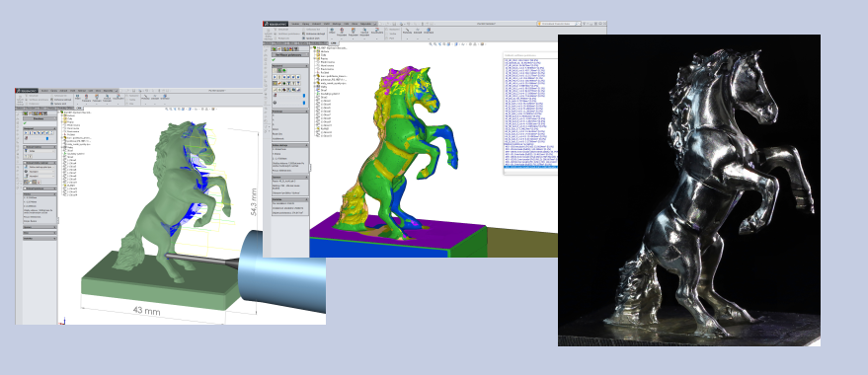The width and height of the screenshot is (868, 375).
Task: Click first large ribbon icon in top window
Action: click(x=268, y=35)
